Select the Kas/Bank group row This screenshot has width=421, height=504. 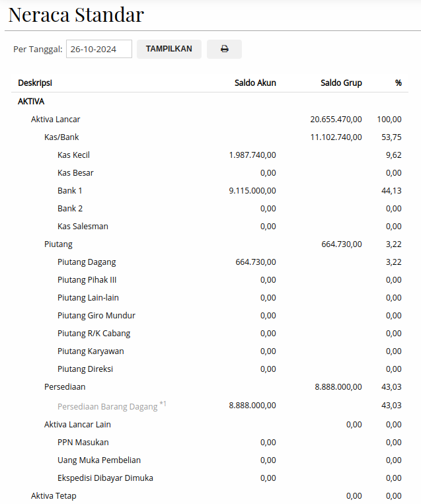coord(61,137)
